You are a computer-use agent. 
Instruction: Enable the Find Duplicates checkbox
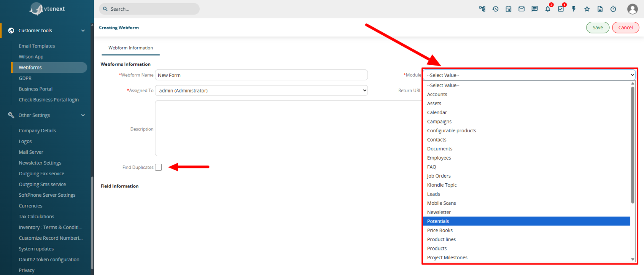point(158,167)
